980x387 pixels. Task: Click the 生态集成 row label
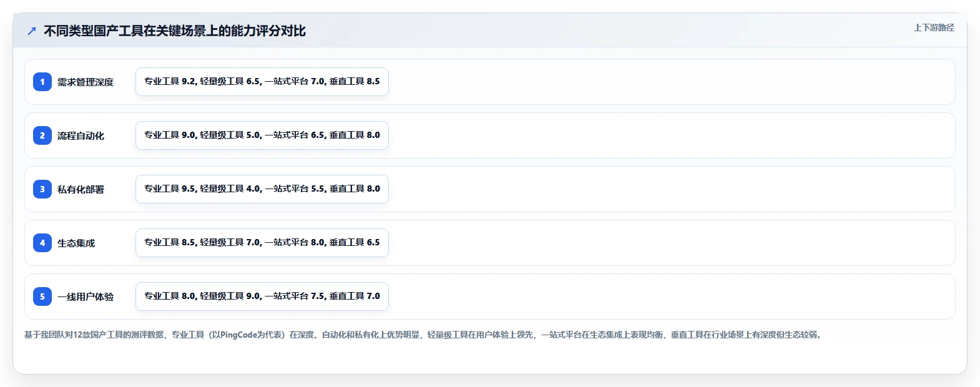pos(76,243)
